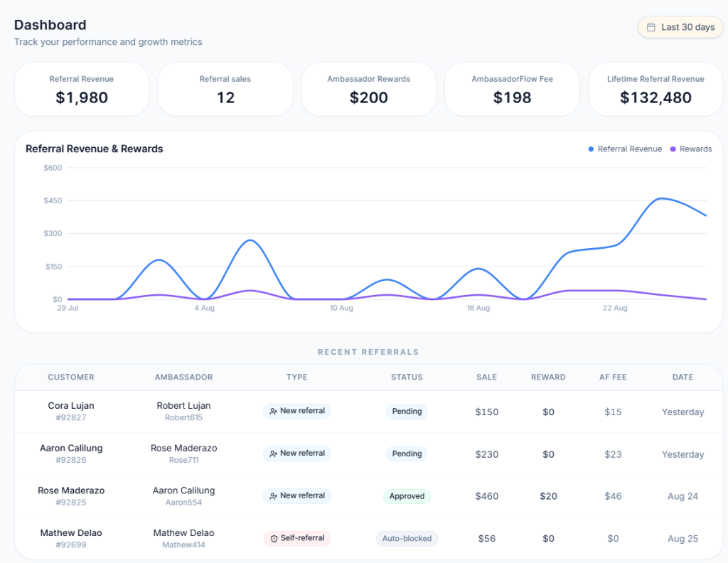Sort by the DATE column header
The width and height of the screenshot is (728, 563).
[x=683, y=377]
